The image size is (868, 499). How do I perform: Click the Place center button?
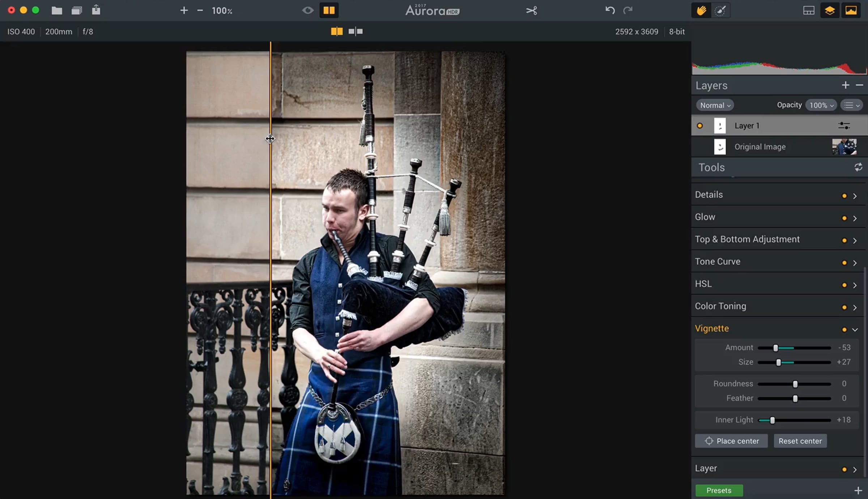[x=731, y=441]
